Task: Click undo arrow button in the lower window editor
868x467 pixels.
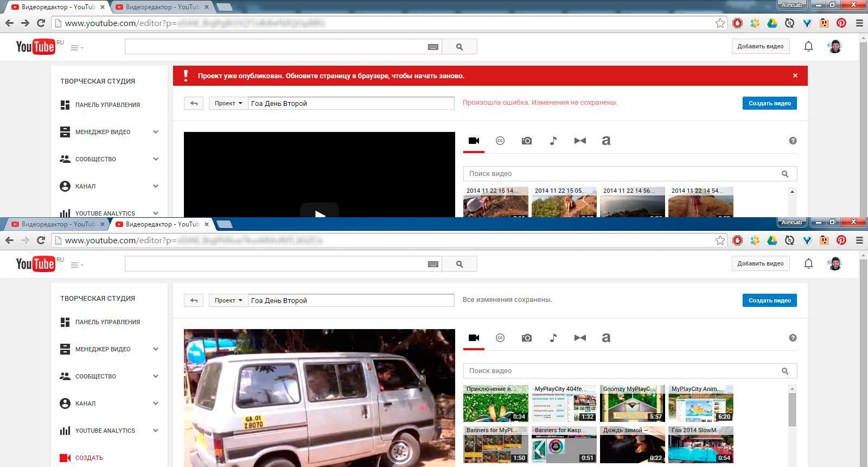Action: point(194,300)
